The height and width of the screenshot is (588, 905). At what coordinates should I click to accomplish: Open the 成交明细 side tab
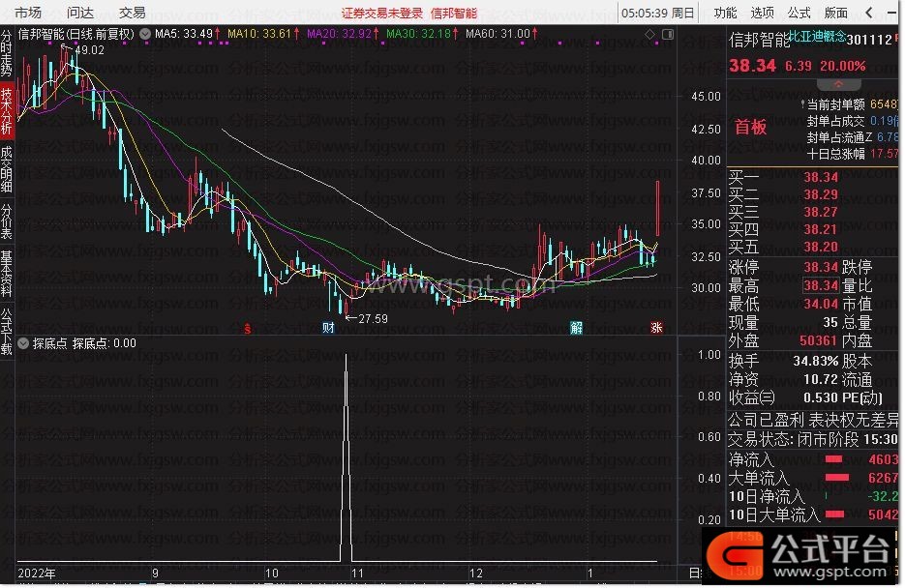tap(7, 168)
